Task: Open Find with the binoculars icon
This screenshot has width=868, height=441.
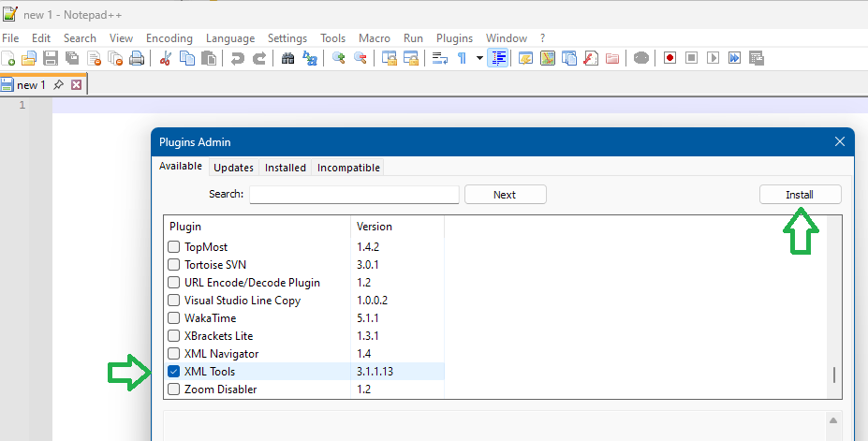Action: click(288, 58)
